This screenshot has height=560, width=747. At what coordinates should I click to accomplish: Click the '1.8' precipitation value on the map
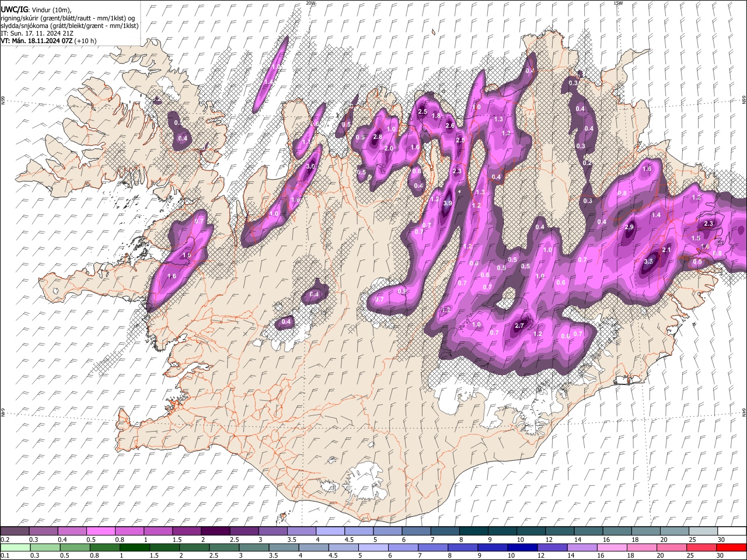point(436,116)
